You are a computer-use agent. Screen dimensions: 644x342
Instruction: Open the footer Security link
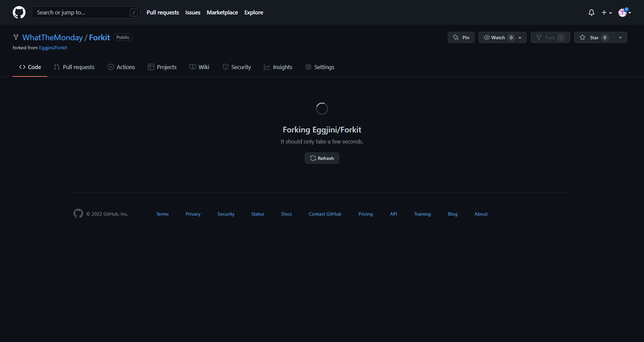point(226,214)
